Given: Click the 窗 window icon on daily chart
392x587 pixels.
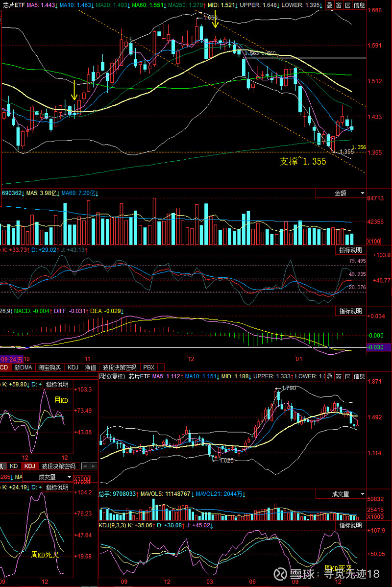Looking at the screenshot, I should pos(339,4).
